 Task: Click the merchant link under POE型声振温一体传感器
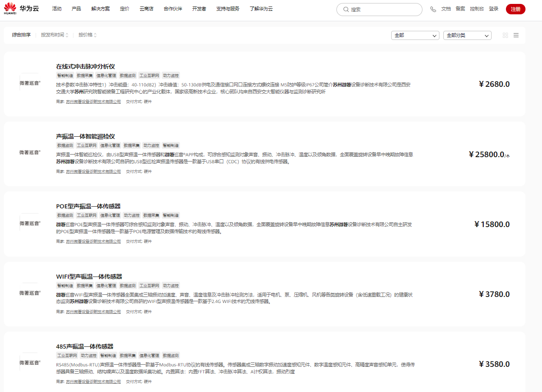(93, 241)
